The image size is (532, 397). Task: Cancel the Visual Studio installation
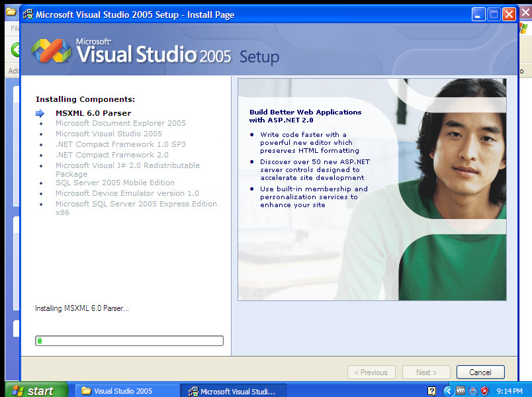tap(480, 373)
